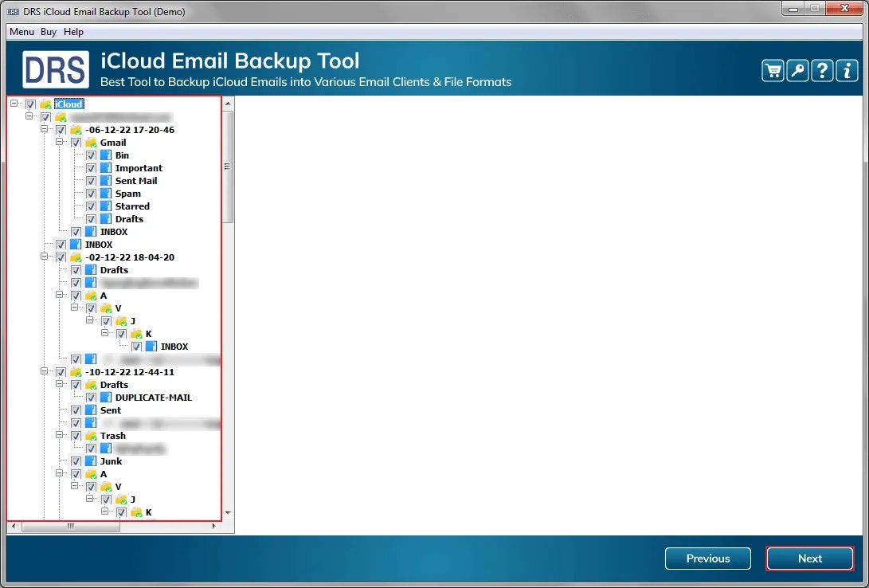This screenshot has height=588, width=869.
Task: Select the "Sent Mail" label in the tree
Action: pos(135,181)
